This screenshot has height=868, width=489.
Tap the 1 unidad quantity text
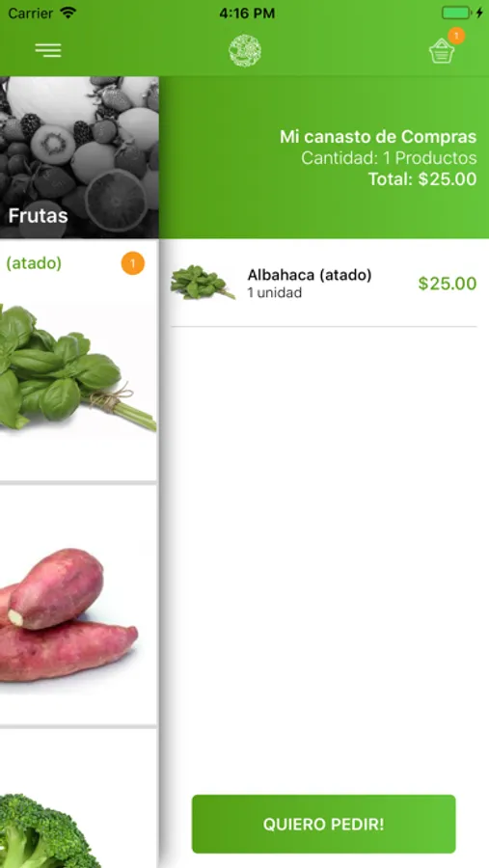pos(275,293)
